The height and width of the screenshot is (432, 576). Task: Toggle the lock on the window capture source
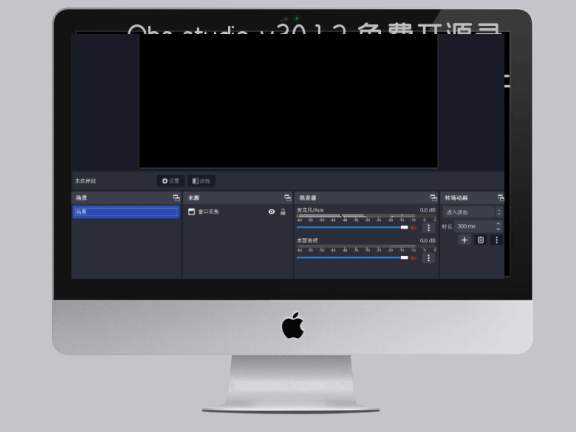(x=283, y=212)
